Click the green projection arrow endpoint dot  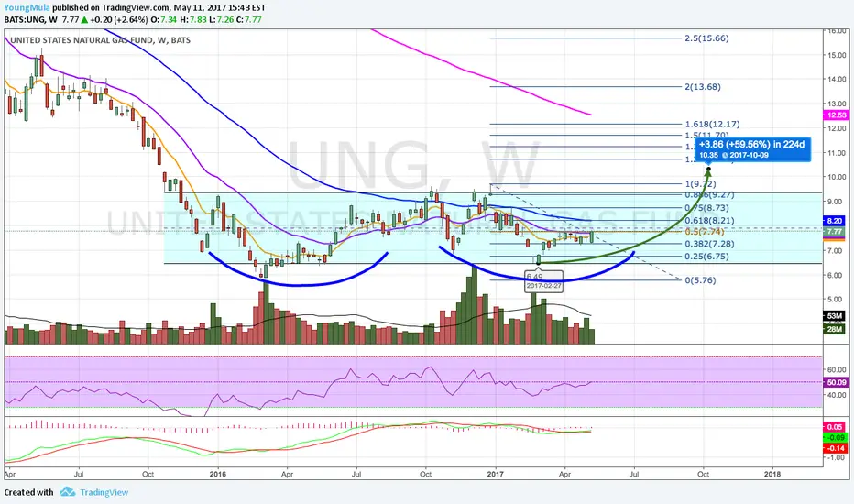point(708,169)
